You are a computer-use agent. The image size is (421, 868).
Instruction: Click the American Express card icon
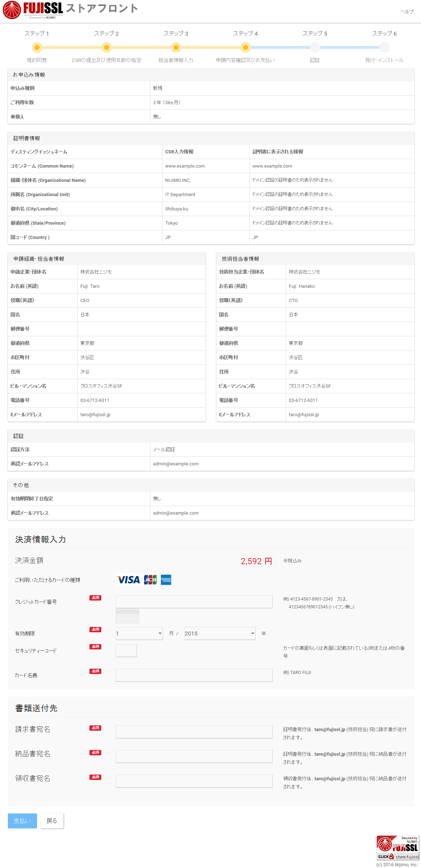[x=166, y=580]
